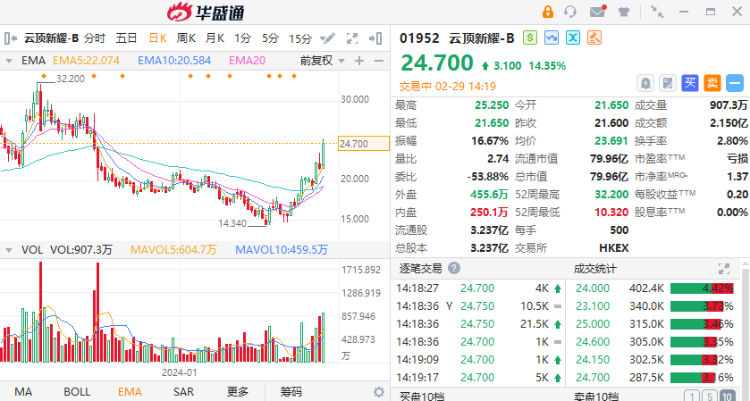Click the pink EMA20 label
750x401 pixels.
[x=247, y=61]
